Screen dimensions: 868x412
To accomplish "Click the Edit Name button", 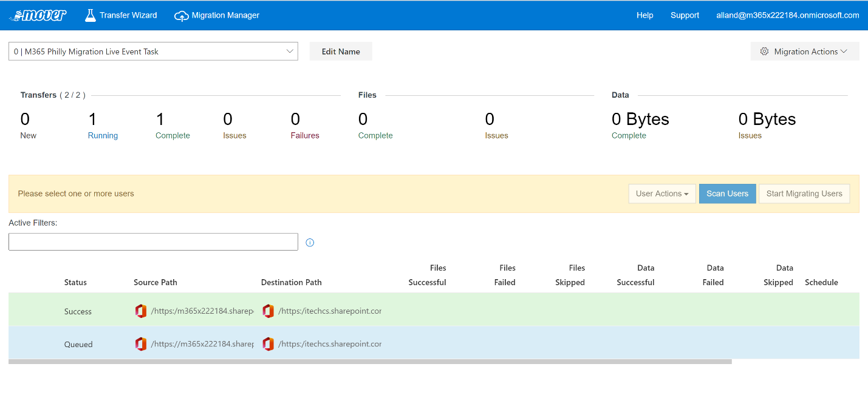I will 341,52.
